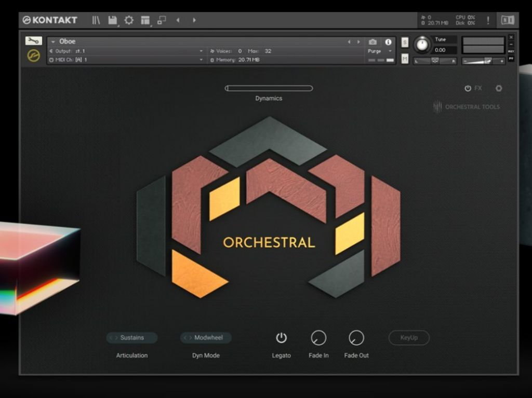Viewport: 532px width, 398px height.
Task: Minimize instrument with minus button
Action: (x=511, y=44)
